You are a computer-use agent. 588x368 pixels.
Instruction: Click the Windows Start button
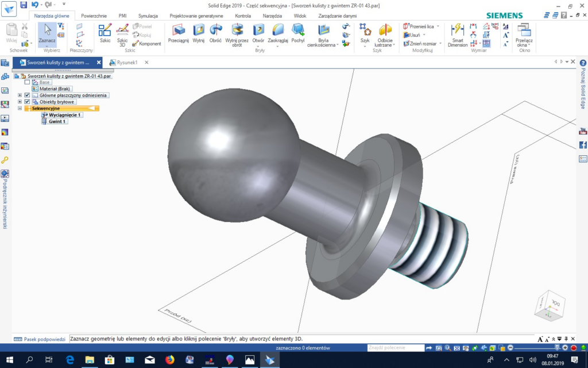pos(9,360)
